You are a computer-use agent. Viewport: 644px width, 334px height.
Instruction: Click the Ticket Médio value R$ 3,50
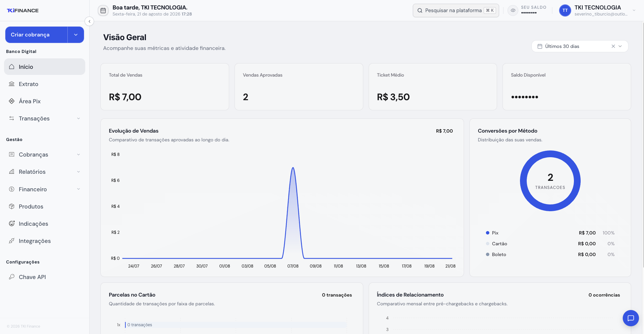[393, 97]
